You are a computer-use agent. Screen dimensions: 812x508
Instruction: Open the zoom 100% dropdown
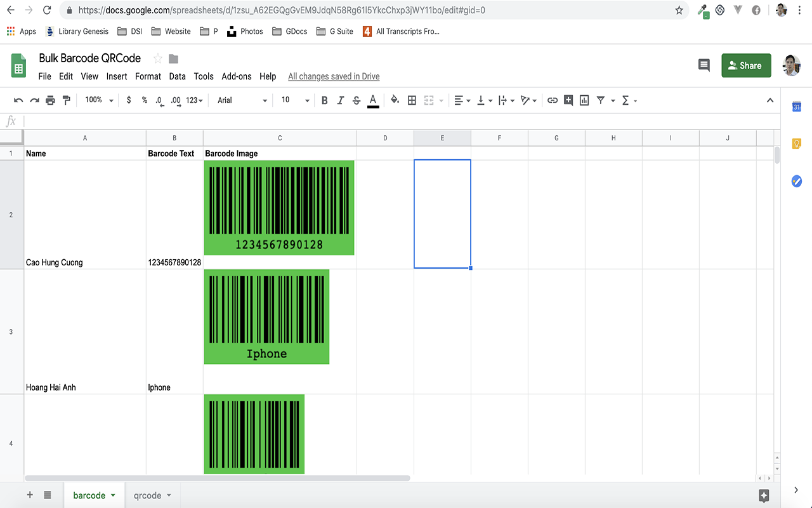pyautogui.click(x=99, y=100)
